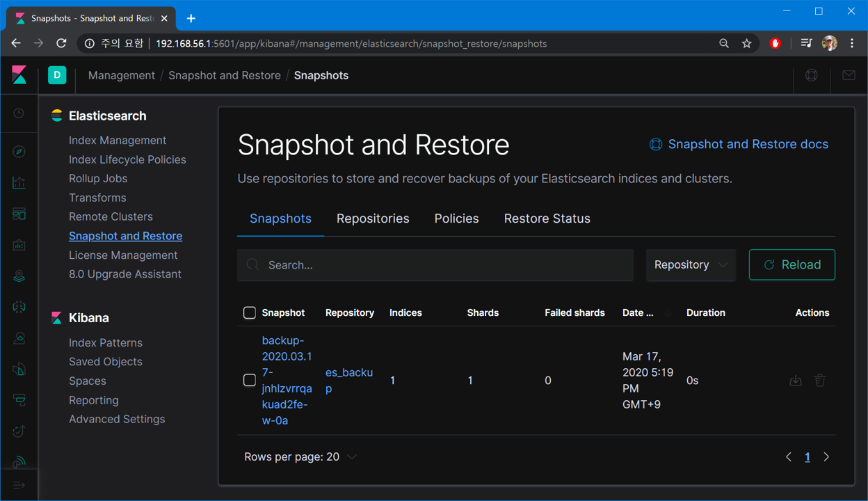Click restore icon for backup snapshot

pyautogui.click(x=796, y=381)
